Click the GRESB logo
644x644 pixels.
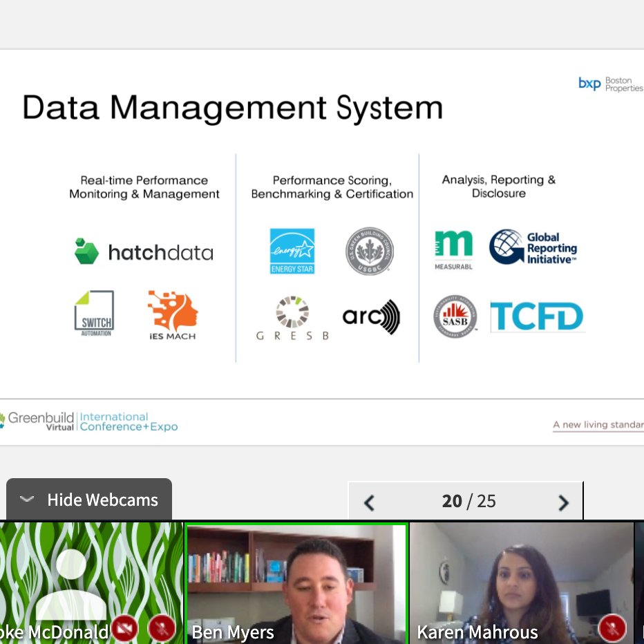[292, 318]
